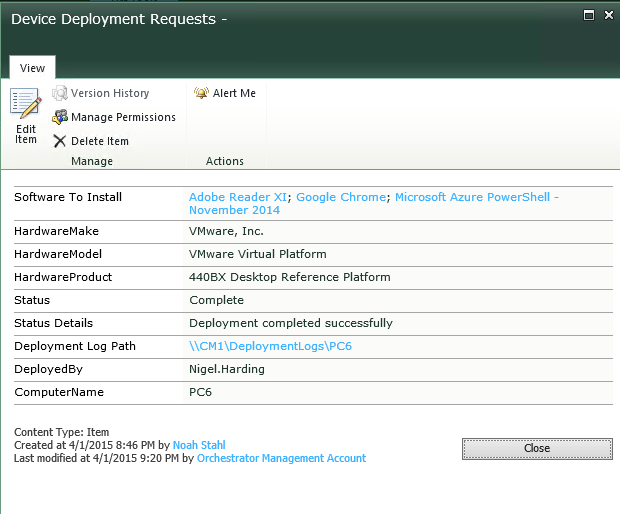Click 'Deployment completed successfully' text
The width and height of the screenshot is (620, 514).
[x=291, y=323]
